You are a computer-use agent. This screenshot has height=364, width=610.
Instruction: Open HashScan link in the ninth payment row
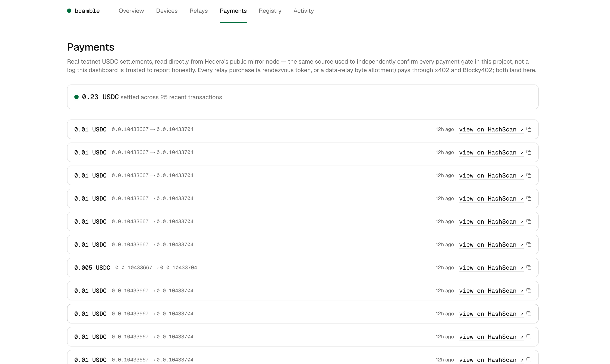(x=491, y=314)
